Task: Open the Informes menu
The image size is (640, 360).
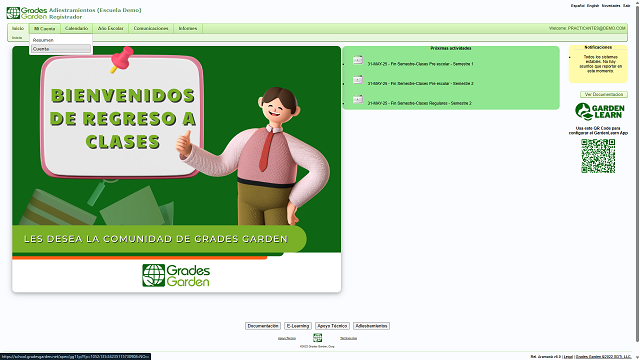Action: 188,28
